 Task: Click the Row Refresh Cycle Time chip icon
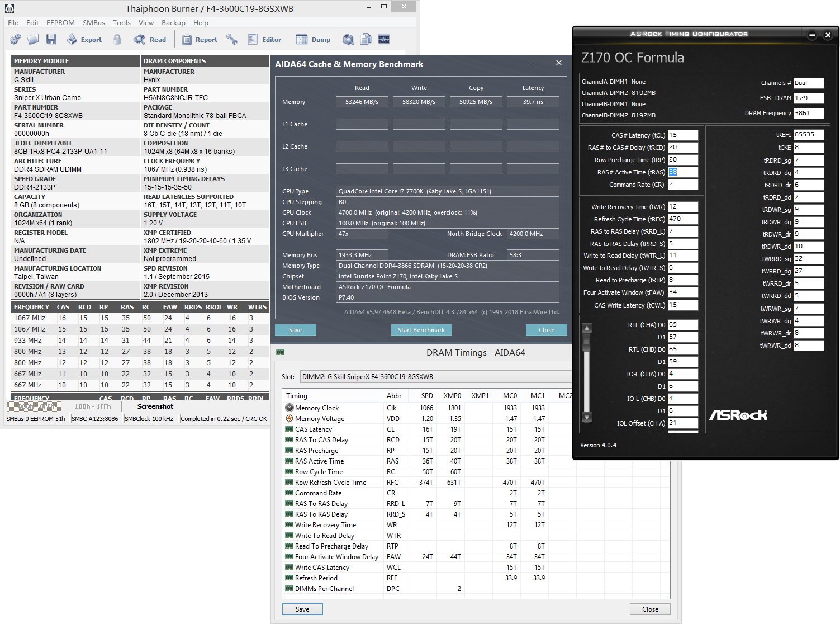(x=290, y=482)
